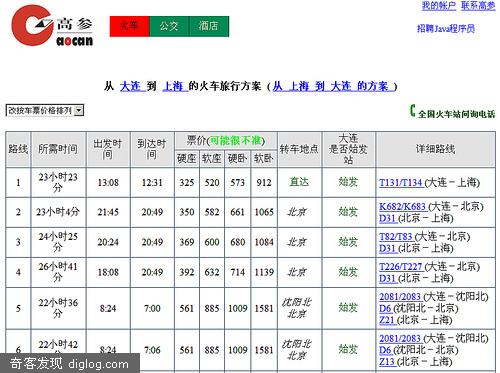Open train T226/T227 link
Screen dimensions: 500x373
[x=401, y=267]
